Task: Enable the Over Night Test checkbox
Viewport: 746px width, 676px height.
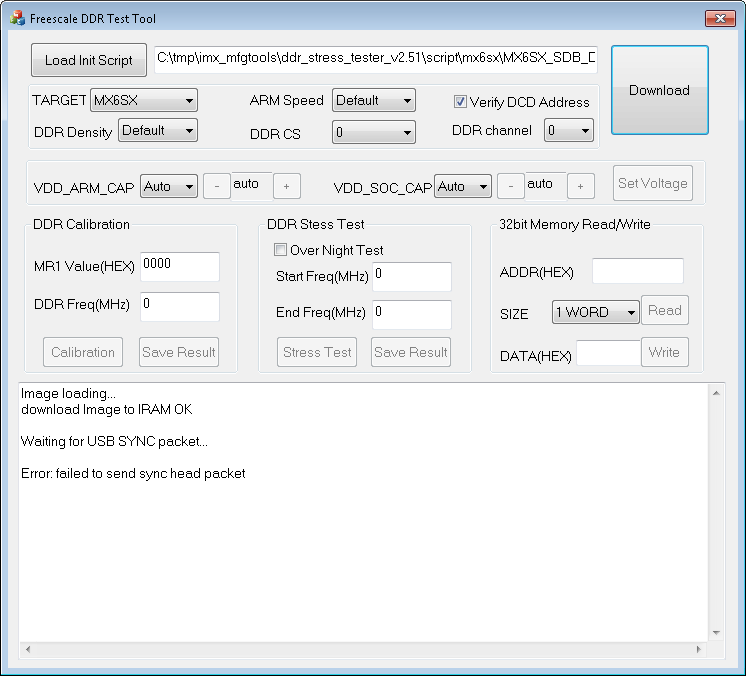Action: [280, 250]
